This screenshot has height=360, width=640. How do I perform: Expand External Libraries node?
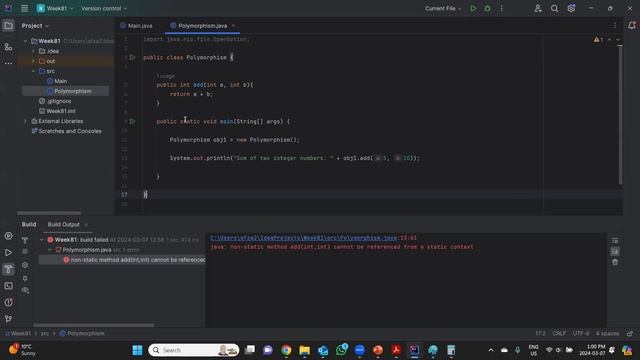(x=25, y=121)
